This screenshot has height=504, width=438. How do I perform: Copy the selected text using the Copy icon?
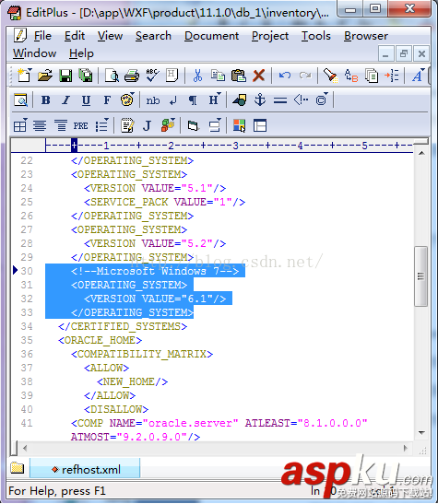coord(218,76)
